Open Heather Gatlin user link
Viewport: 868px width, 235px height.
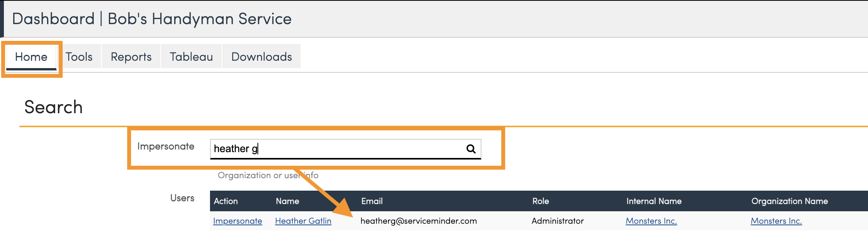coord(303,221)
